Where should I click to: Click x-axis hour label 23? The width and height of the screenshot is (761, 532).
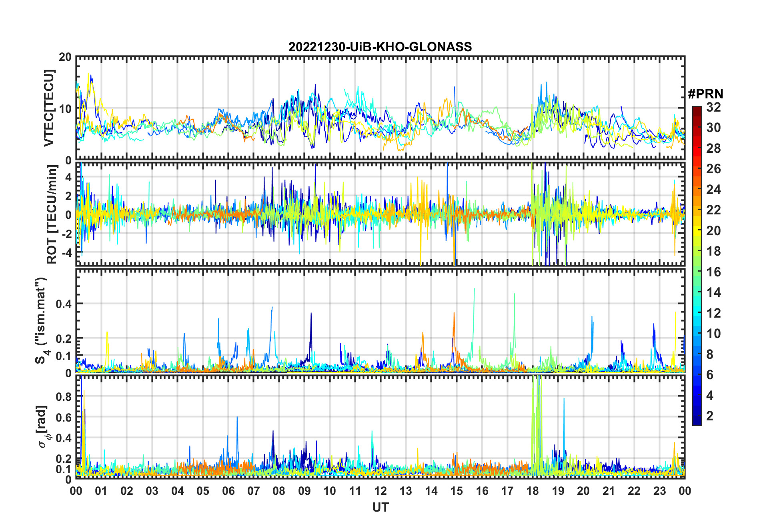(x=660, y=491)
